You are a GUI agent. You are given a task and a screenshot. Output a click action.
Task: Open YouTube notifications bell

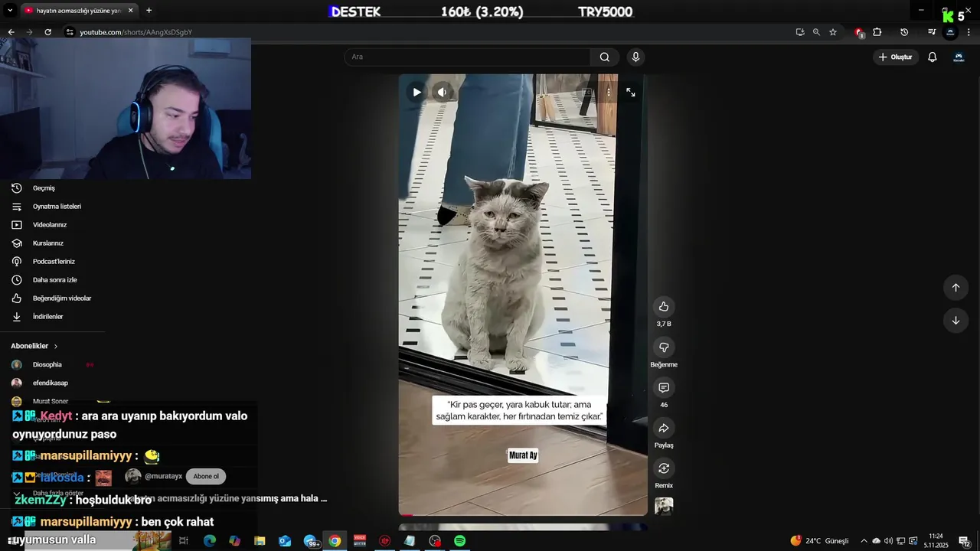[x=933, y=57]
